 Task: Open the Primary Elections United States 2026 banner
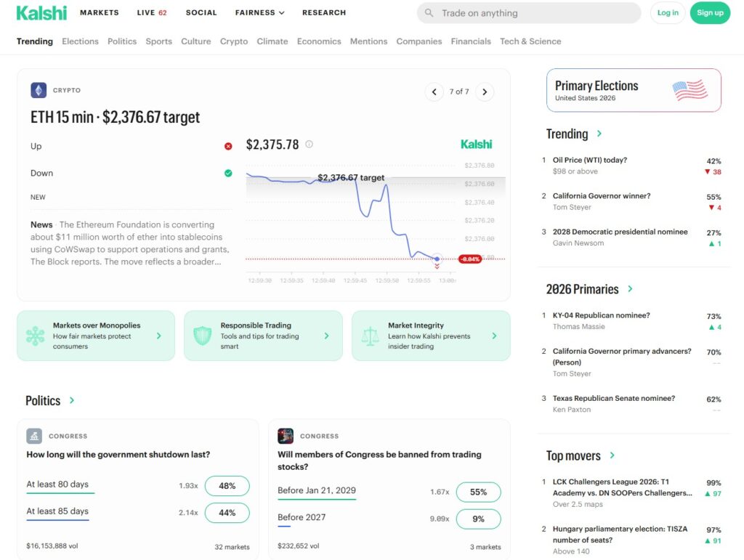click(634, 90)
